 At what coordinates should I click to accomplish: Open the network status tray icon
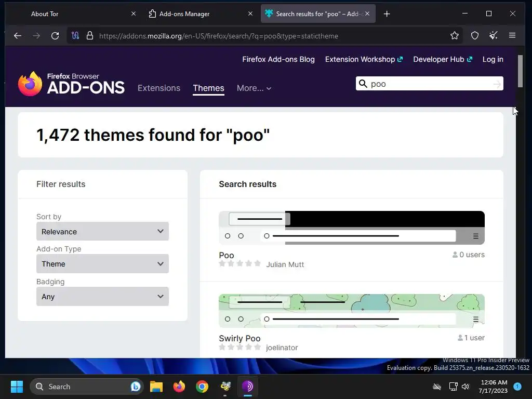point(453,387)
